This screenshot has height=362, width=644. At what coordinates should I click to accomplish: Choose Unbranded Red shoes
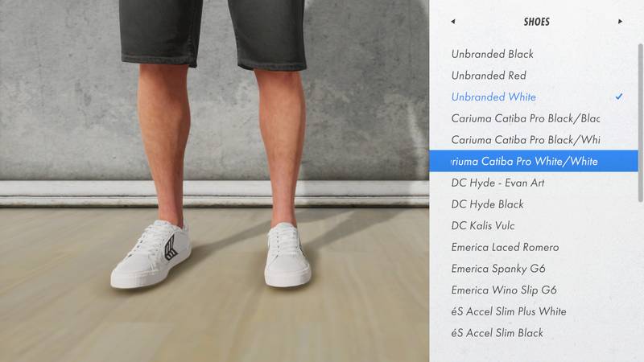489,76
